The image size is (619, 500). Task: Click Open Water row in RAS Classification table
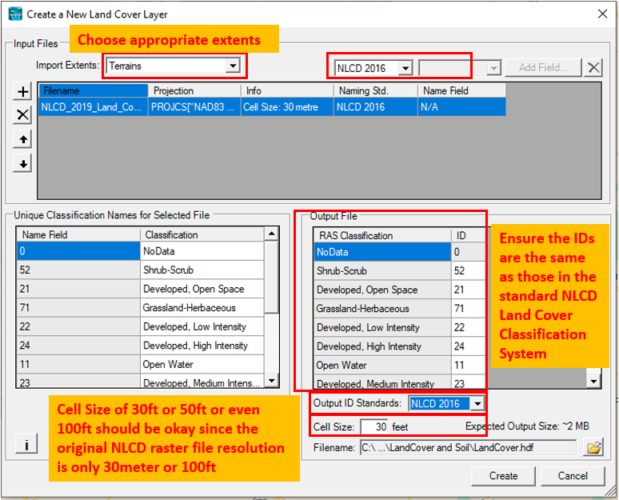[x=382, y=365]
